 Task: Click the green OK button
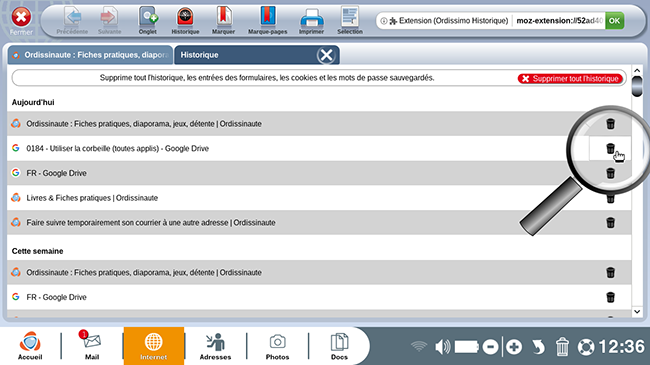614,20
